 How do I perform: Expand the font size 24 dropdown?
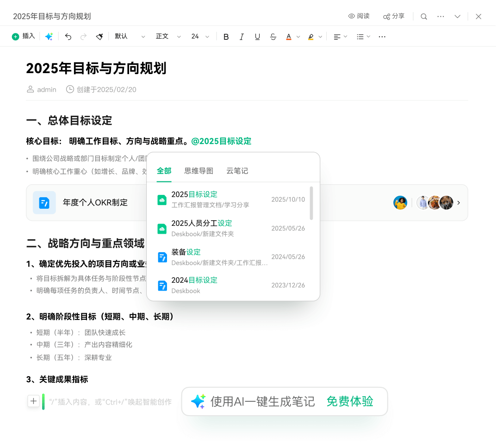pos(200,37)
